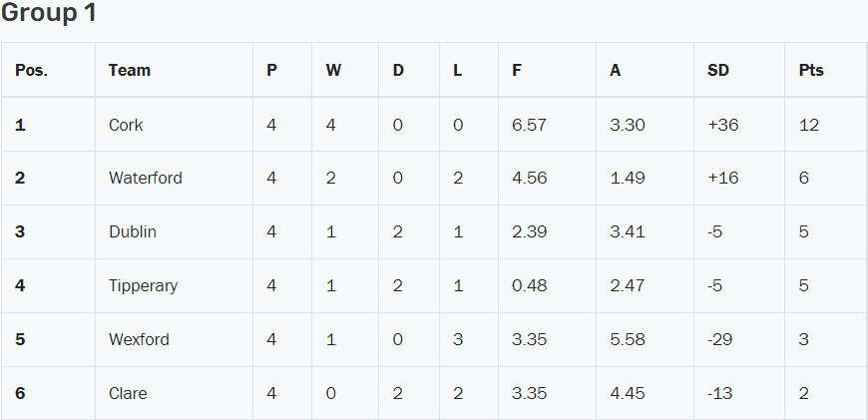The width and height of the screenshot is (868, 420).
Task: Click the SD column header
Action: [x=718, y=70]
